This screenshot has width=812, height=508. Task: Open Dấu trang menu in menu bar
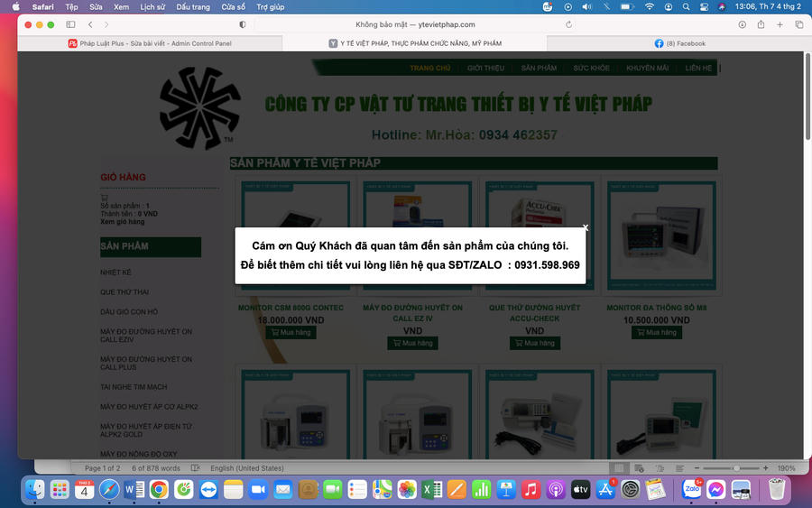pos(193,6)
